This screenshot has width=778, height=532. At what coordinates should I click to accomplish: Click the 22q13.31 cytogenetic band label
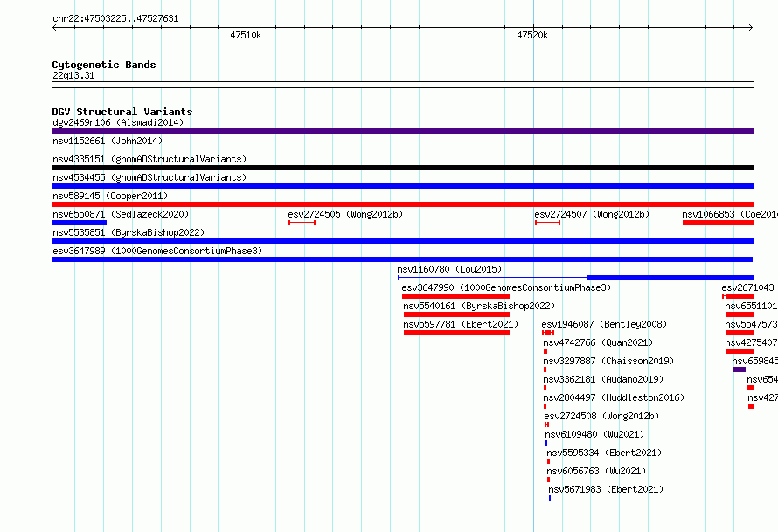pyautogui.click(x=73, y=75)
